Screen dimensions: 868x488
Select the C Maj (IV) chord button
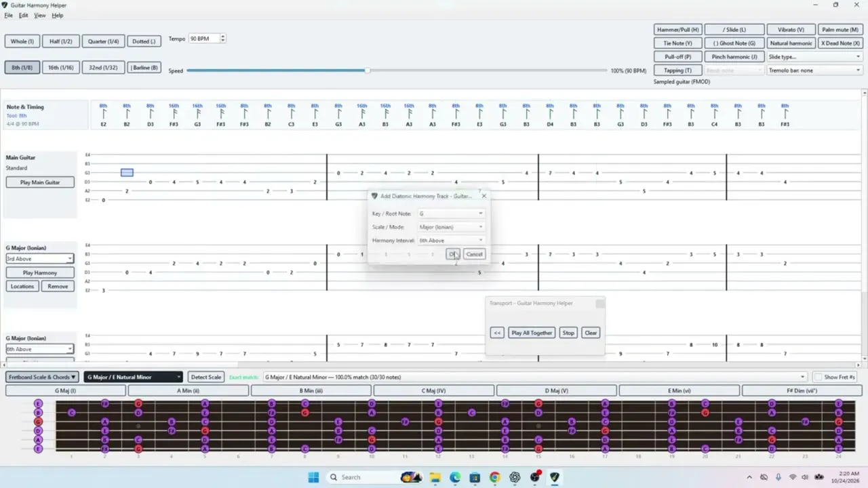point(434,390)
